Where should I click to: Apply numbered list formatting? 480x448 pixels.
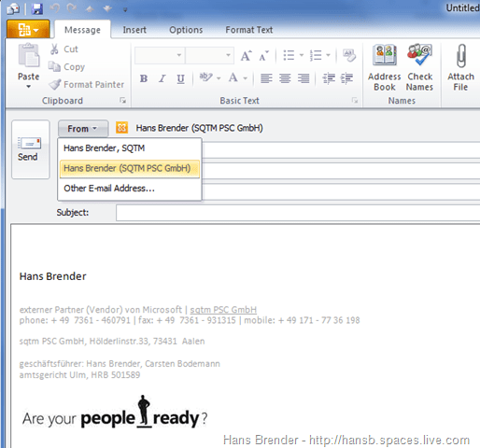[x=316, y=55]
